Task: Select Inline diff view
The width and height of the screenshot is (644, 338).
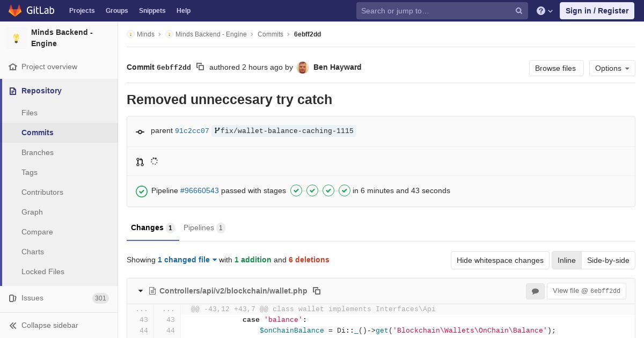Action: [566, 260]
